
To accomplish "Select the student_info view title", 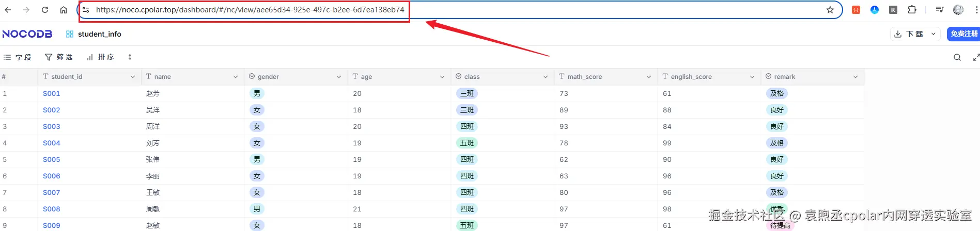I will pos(100,34).
